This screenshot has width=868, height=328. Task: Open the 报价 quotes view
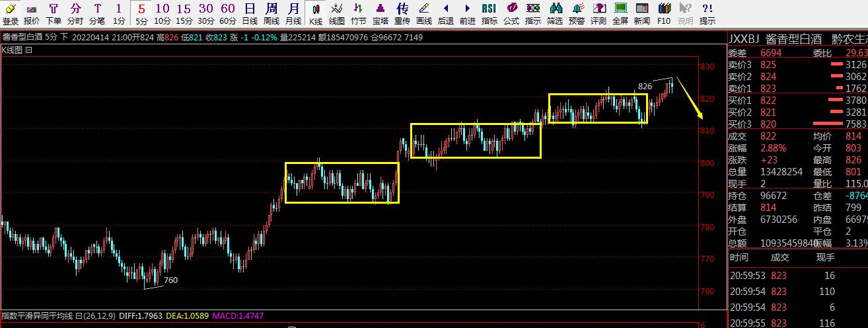point(32,13)
